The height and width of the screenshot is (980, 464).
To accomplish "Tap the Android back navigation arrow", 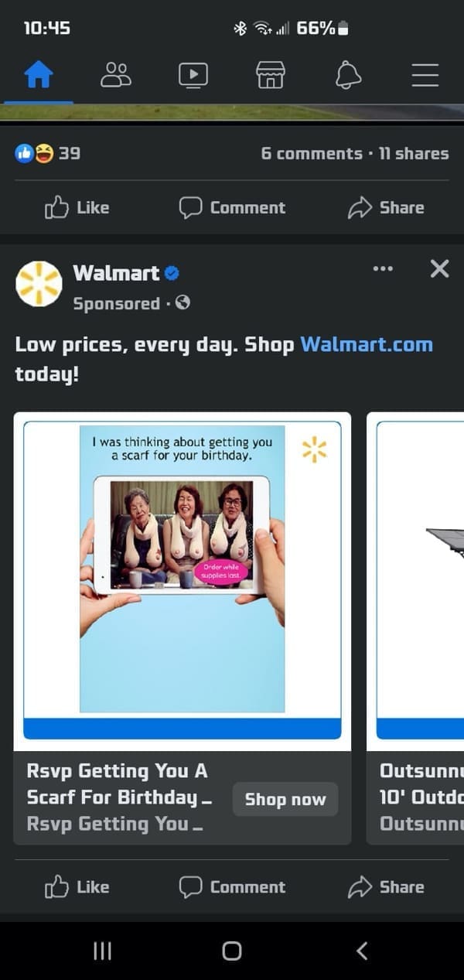I will click(x=361, y=951).
